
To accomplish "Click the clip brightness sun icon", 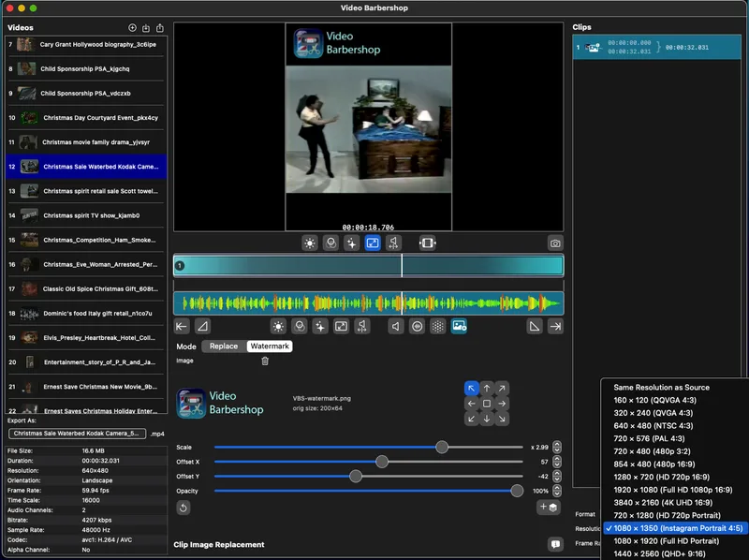I will (x=278, y=327).
